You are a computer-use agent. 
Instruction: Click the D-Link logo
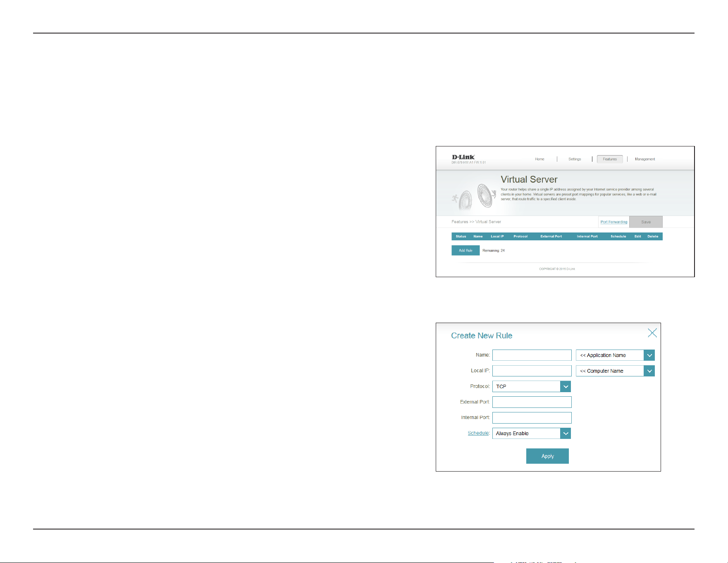(x=463, y=157)
